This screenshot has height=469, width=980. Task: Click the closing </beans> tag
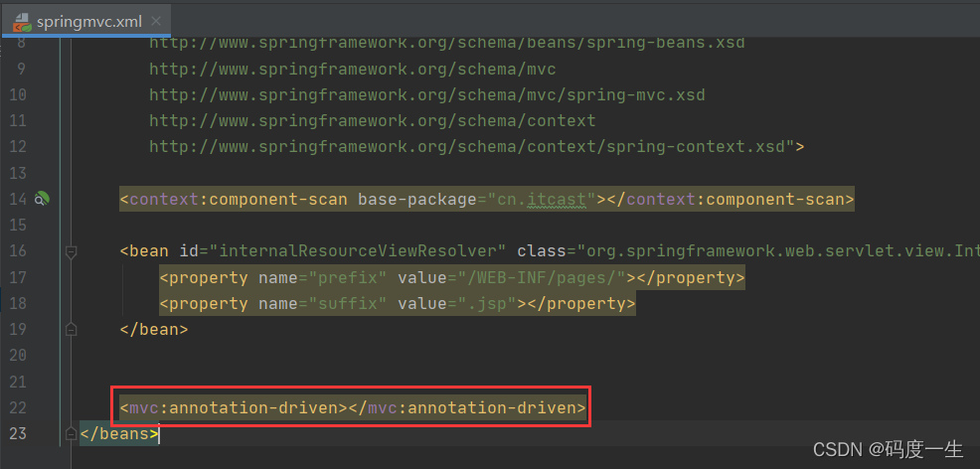click(x=118, y=433)
